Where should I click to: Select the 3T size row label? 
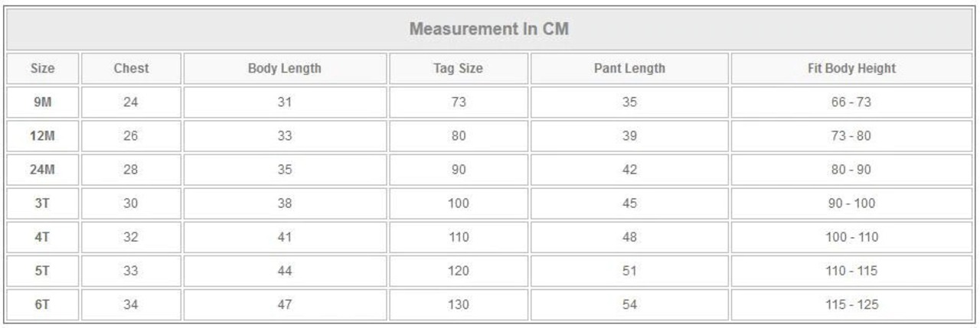(x=42, y=203)
